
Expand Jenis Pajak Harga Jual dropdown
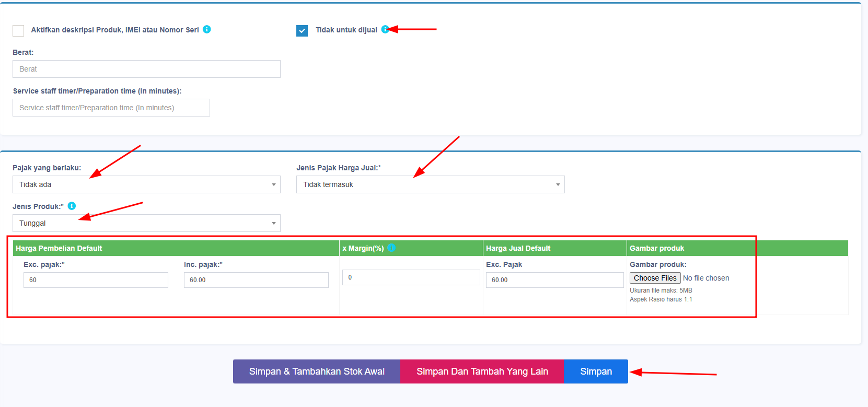click(x=431, y=184)
